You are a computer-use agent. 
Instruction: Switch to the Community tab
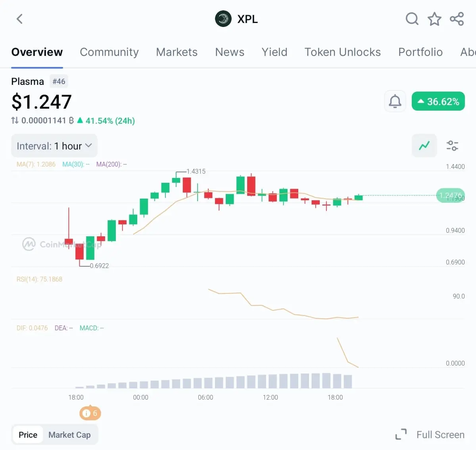click(x=109, y=52)
